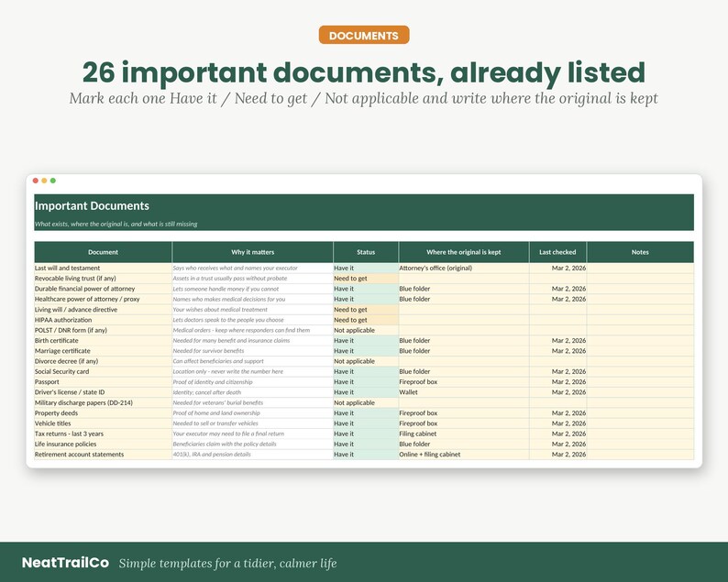This screenshot has height=582, width=728.
Task: Click the green maximize dot on the spreadsheet window
Action: [x=53, y=181]
